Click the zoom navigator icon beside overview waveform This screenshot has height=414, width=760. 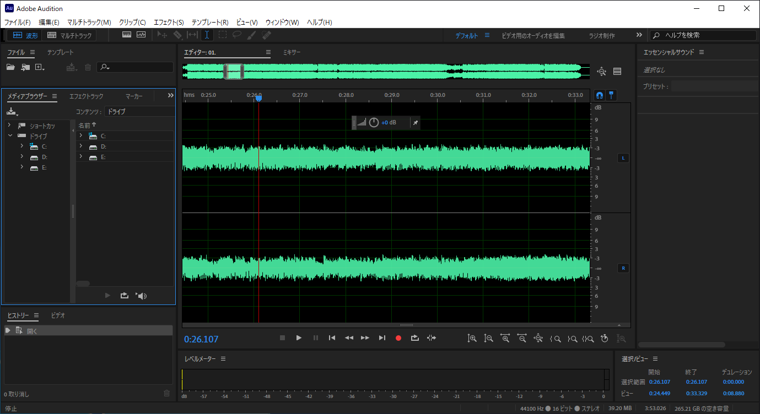602,72
